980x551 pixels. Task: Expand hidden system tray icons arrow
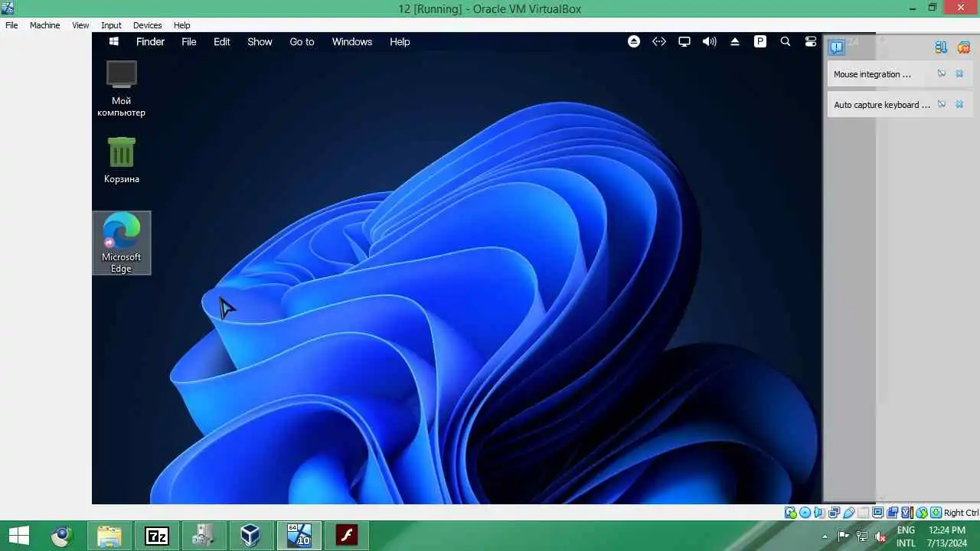825,537
